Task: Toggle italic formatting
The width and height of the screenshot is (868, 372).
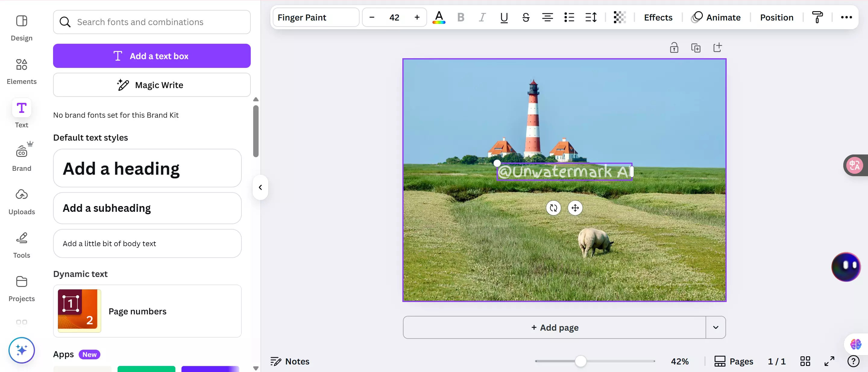Action: click(x=482, y=17)
